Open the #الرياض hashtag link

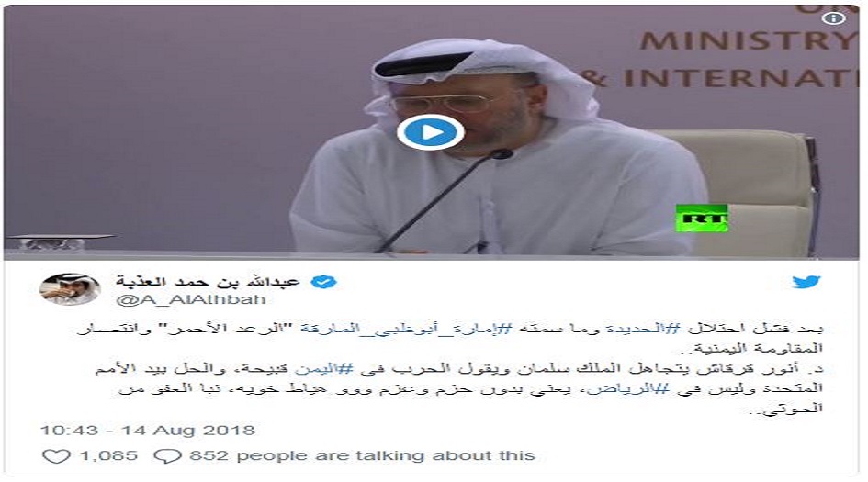click(628, 388)
